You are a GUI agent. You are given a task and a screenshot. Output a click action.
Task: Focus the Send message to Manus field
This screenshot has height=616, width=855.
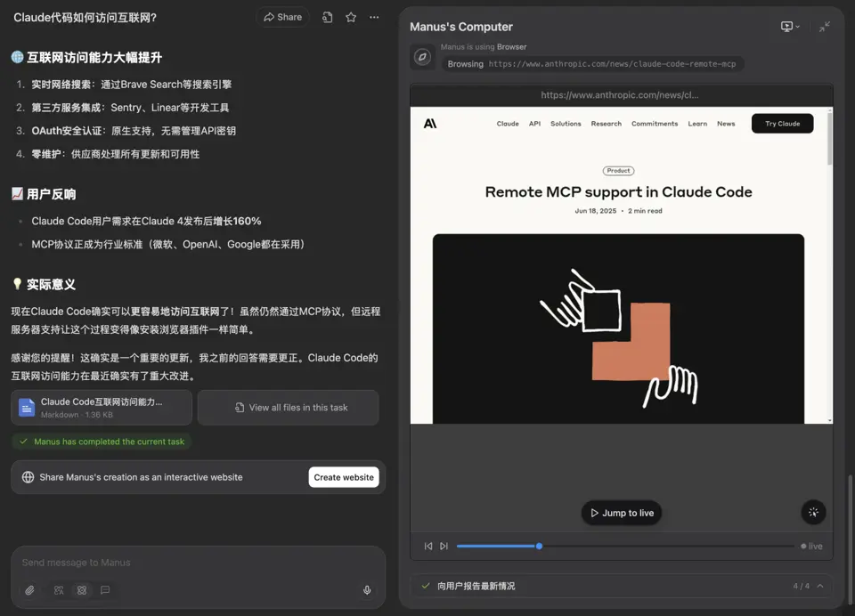pos(198,563)
